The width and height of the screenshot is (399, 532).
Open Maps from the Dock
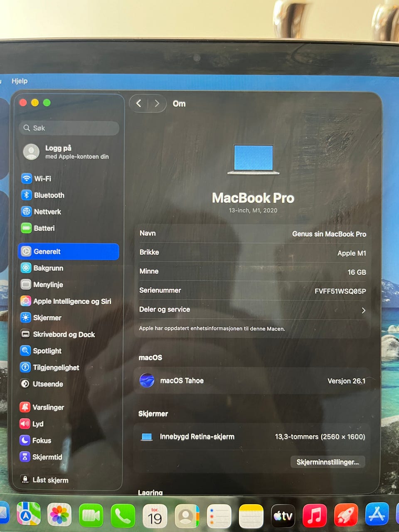pos(28,515)
